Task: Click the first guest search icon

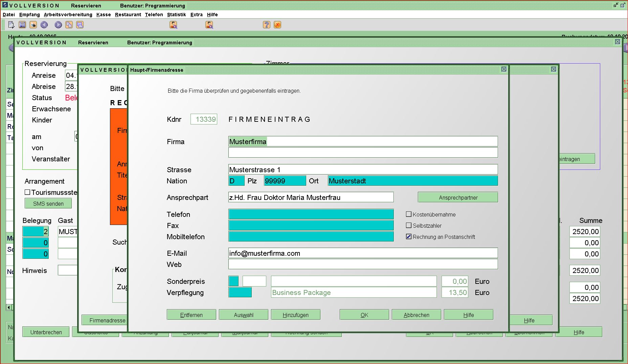Action: (x=173, y=25)
